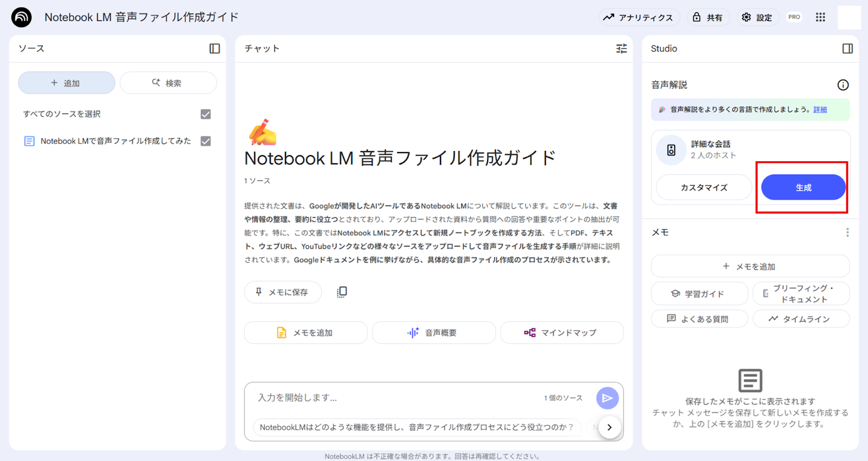Create a タイムライン note
868x461 pixels.
(801, 319)
